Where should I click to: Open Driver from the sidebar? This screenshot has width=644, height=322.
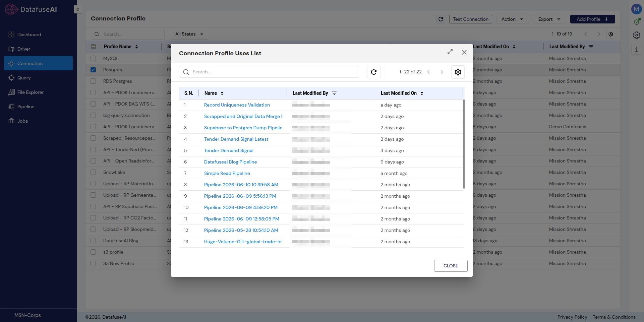[x=38, y=49]
